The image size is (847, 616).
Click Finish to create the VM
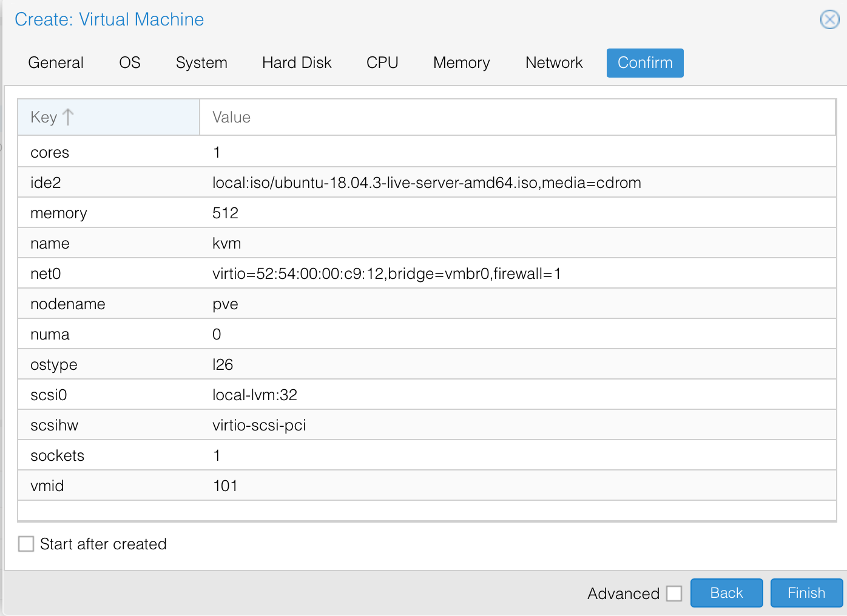click(806, 593)
